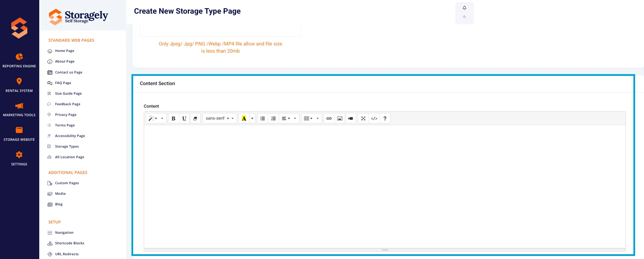This screenshot has height=259, width=644.
Task: Open Storage Types in sidebar
Action: [x=67, y=147]
